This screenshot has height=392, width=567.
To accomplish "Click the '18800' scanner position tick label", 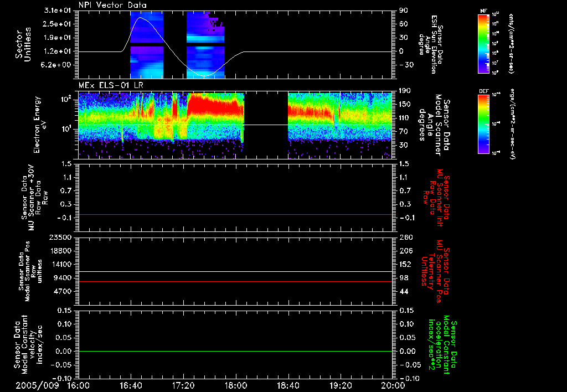I will point(60,251).
